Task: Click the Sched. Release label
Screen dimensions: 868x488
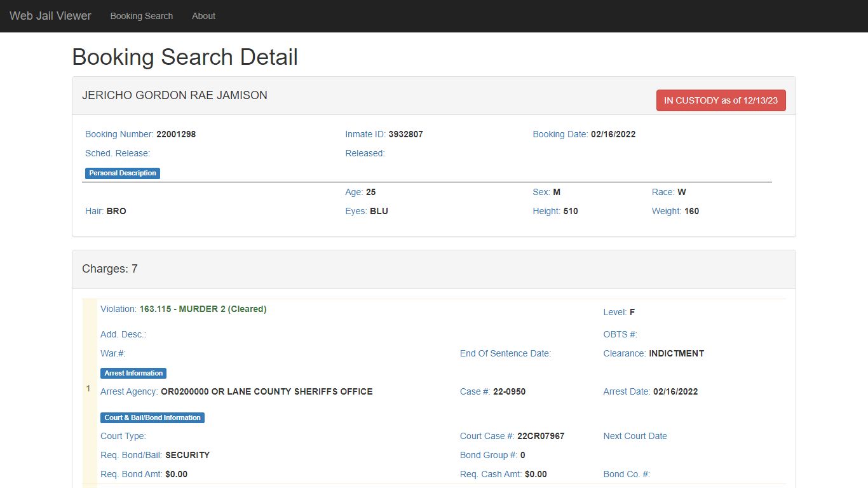Action: coord(118,153)
